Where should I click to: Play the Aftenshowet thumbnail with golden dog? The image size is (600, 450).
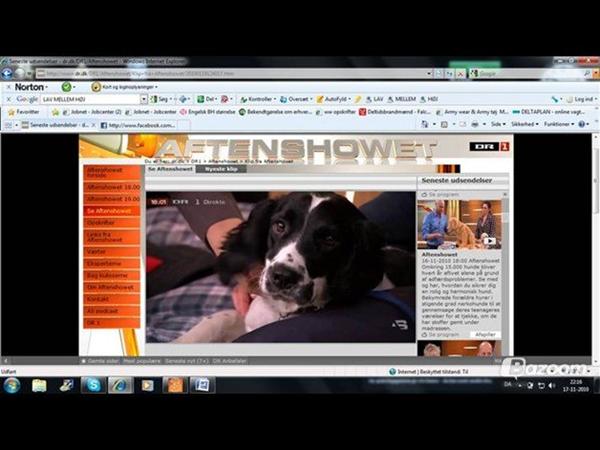(459, 224)
